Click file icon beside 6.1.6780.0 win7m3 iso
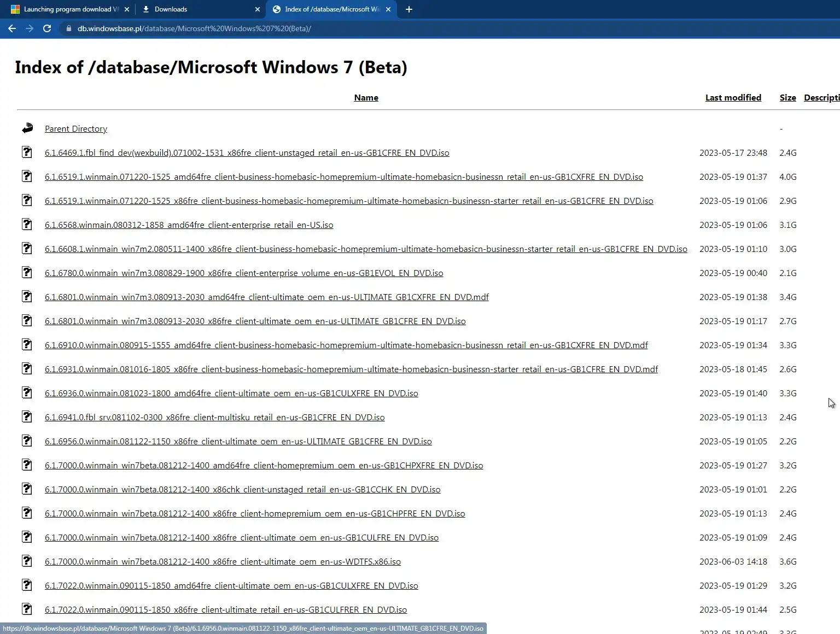 click(27, 272)
